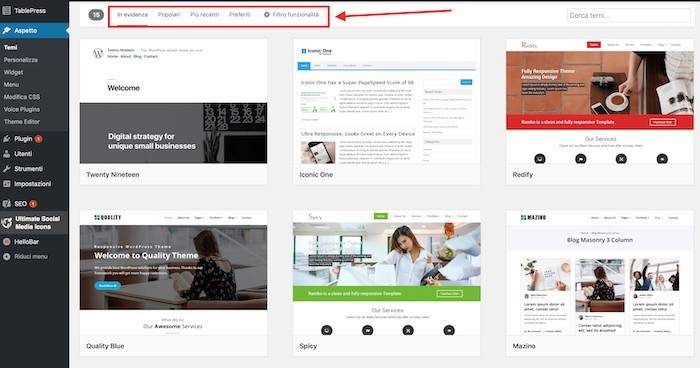Select the In evidenza tab
The height and width of the screenshot is (368, 700).
tap(133, 15)
